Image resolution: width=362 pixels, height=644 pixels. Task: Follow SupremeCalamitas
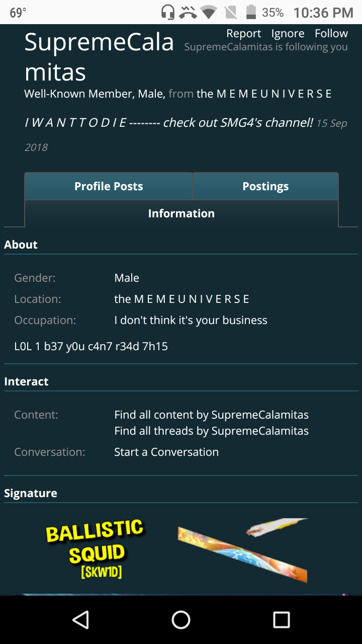pos(331,33)
